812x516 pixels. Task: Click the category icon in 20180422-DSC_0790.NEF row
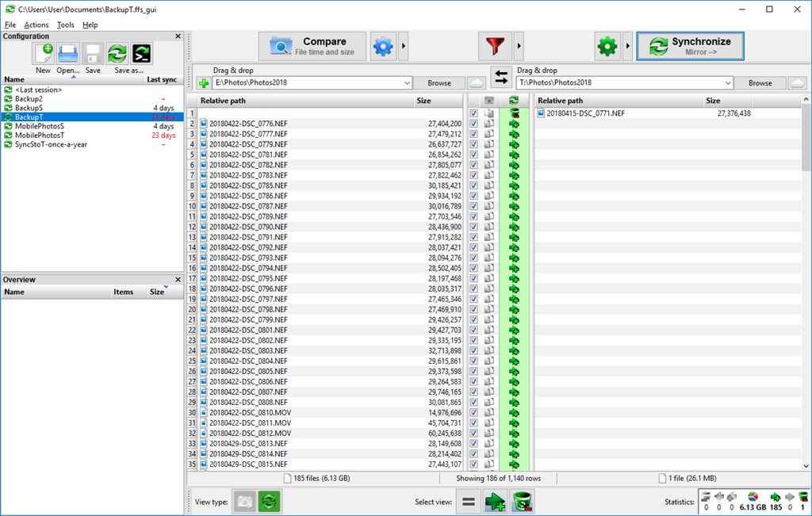488,227
